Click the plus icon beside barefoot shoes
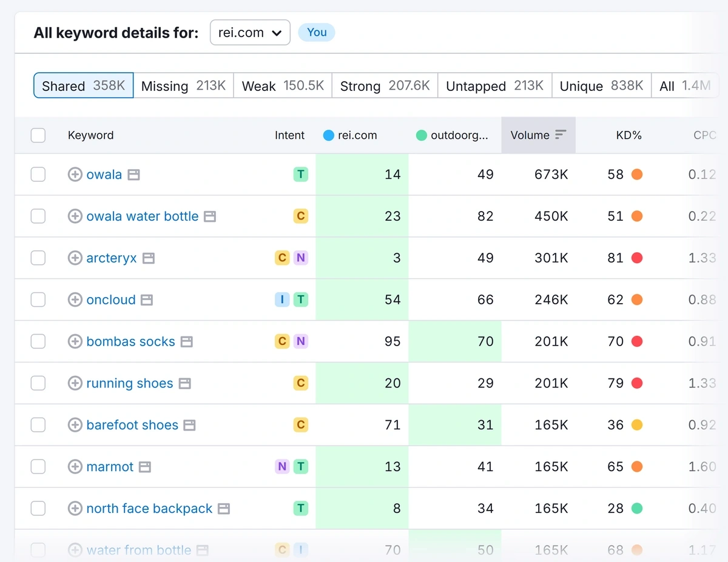The width and height of the screenshot is (728, 562). [x=75, y=426]
